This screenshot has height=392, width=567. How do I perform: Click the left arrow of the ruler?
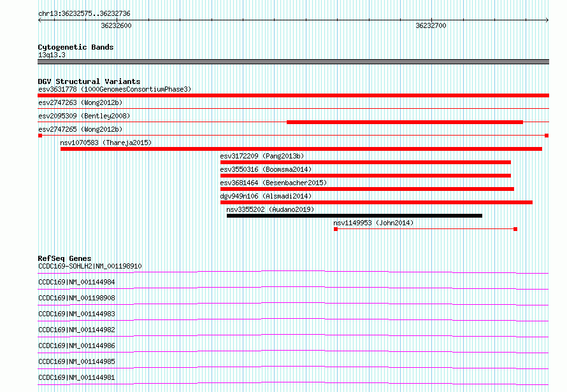39,20
